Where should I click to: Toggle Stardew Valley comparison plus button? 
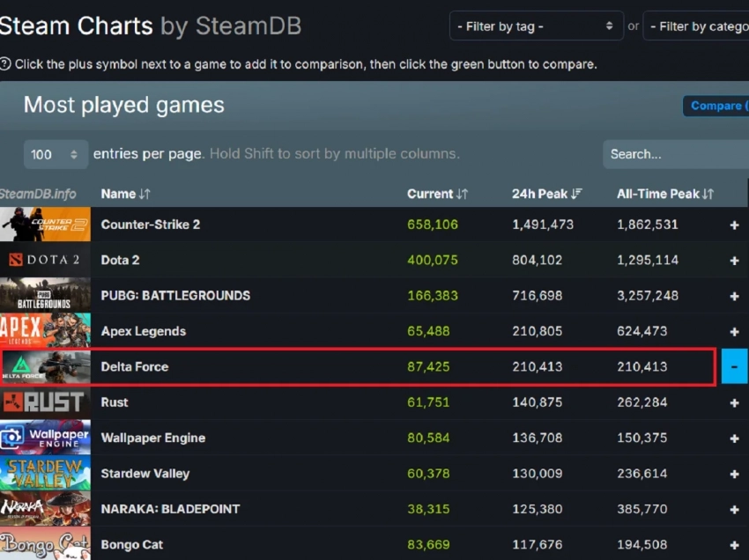tap(734, 474)
